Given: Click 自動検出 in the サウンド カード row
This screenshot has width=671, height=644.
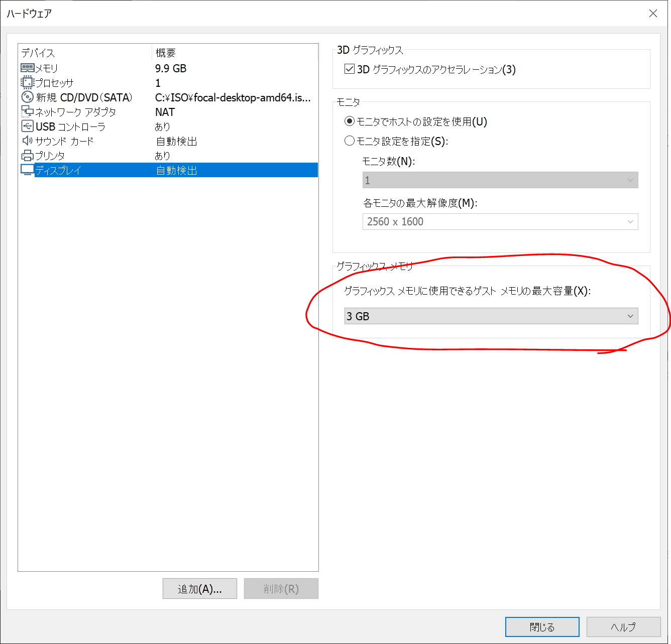Looking at the screenshot, I should (x=176, y=141).
